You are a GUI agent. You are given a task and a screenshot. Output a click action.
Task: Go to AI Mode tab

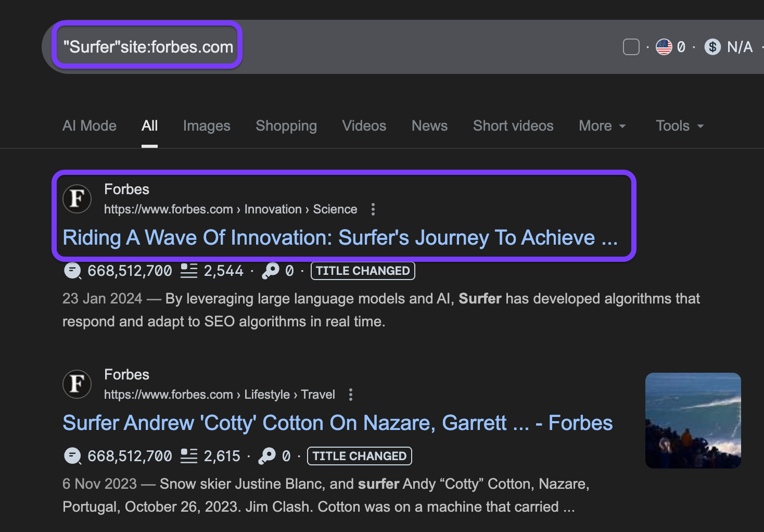click(x=90, y=126)
